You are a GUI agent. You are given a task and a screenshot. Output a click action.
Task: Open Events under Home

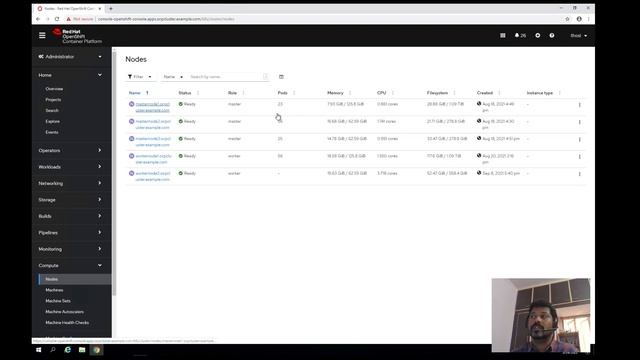click(52, 132)
